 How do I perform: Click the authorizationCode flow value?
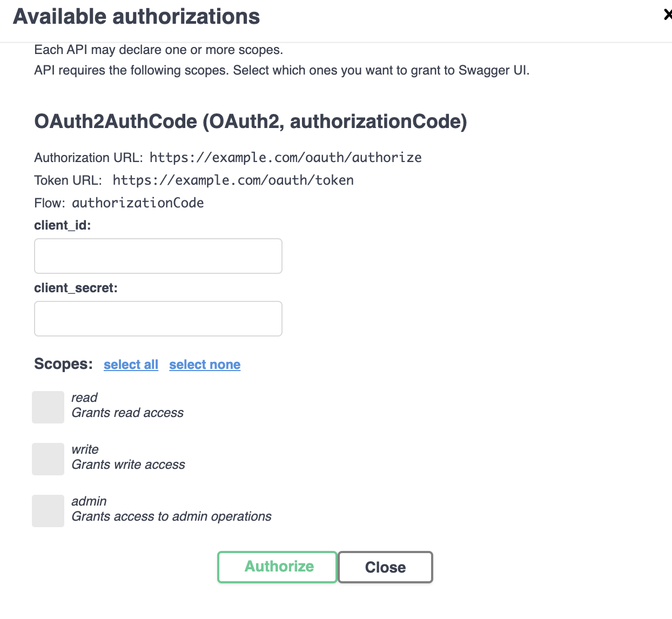coord(138,203)
